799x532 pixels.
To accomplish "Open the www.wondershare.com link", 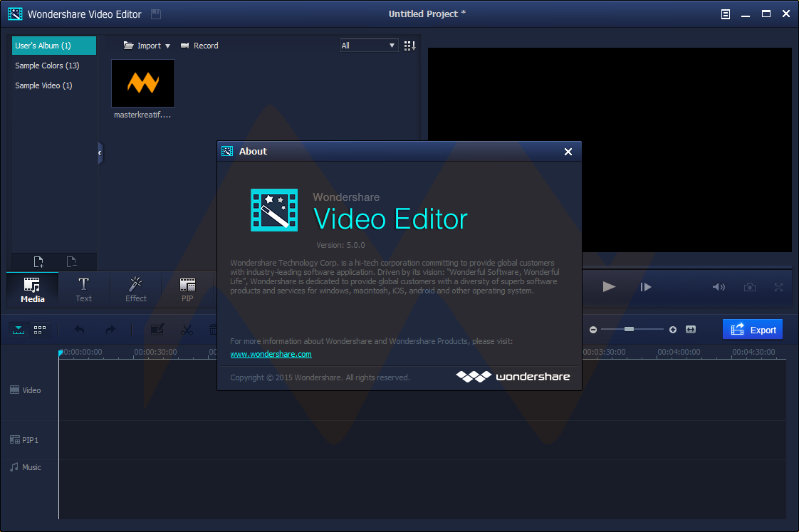I will (271, 354).
